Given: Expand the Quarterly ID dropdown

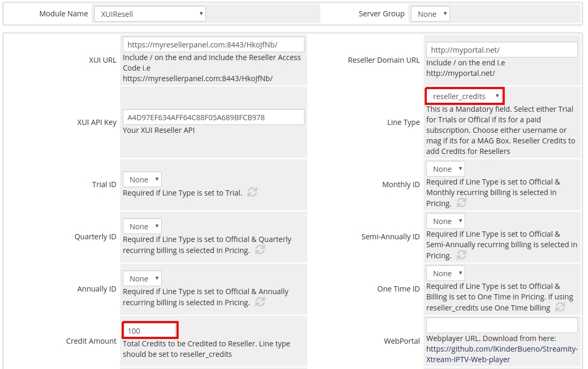Looking at the screenshot, I should pyautogui.click(x=142, y=227).
